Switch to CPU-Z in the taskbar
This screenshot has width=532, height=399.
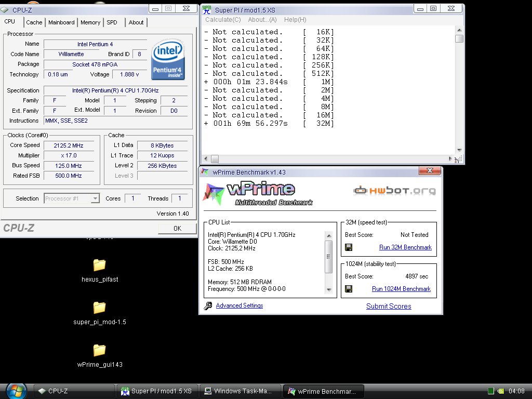tap(74, 391)
